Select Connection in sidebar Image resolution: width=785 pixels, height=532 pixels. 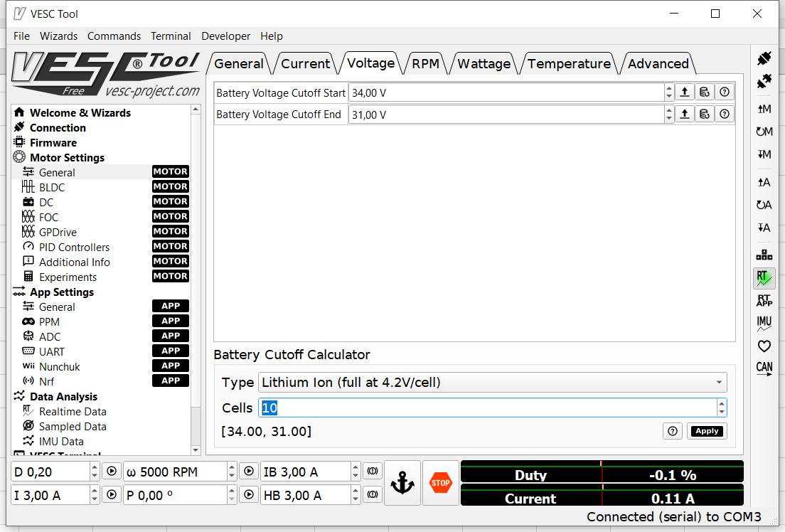(x=58, y=128)
